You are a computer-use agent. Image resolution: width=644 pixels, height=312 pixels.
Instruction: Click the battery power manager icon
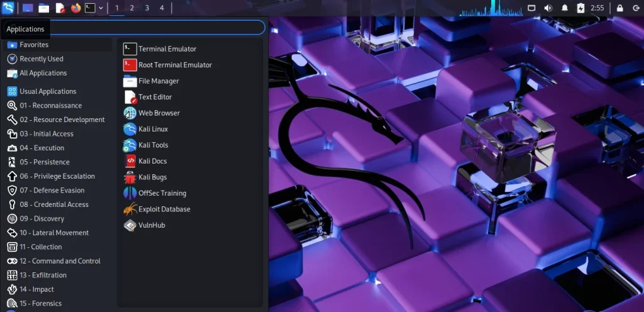(580, 8)
